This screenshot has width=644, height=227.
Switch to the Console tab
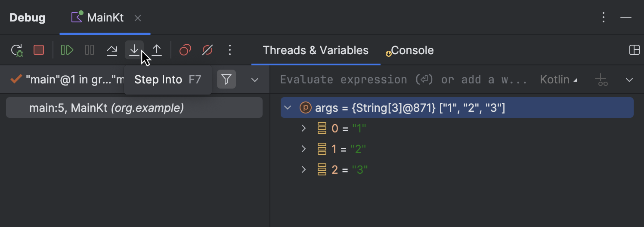(412, 50)
